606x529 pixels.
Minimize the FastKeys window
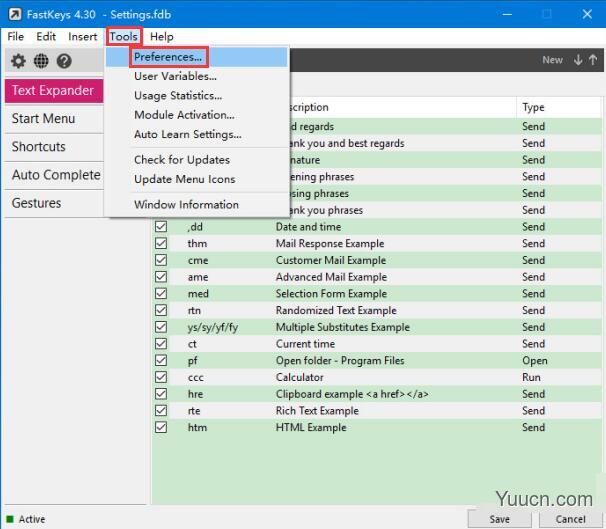tap(507, 14)
